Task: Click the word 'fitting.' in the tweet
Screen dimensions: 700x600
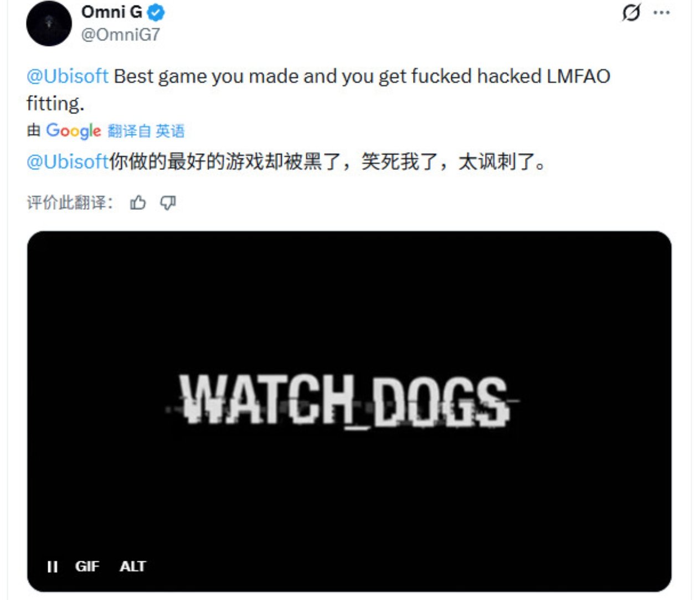Action: click(55, 104)
